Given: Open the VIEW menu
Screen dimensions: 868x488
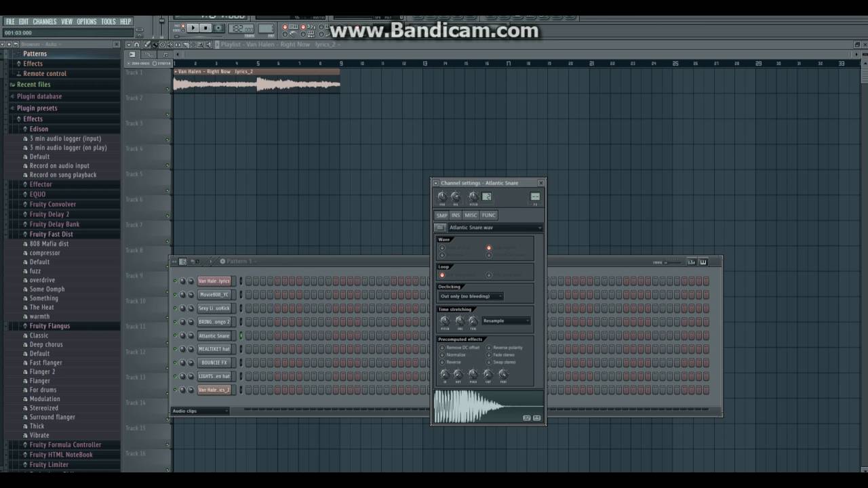Looking at the screenshot, I should tap(67, 22).
